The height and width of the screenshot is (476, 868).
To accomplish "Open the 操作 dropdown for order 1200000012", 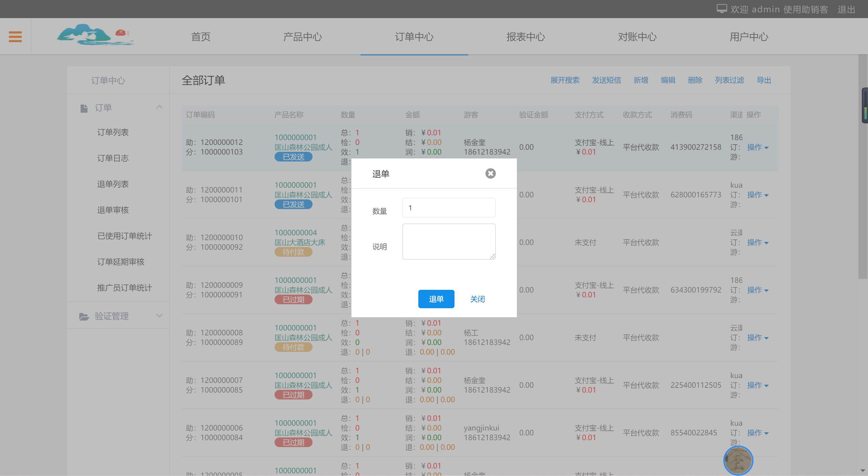I will coord(757,147).
